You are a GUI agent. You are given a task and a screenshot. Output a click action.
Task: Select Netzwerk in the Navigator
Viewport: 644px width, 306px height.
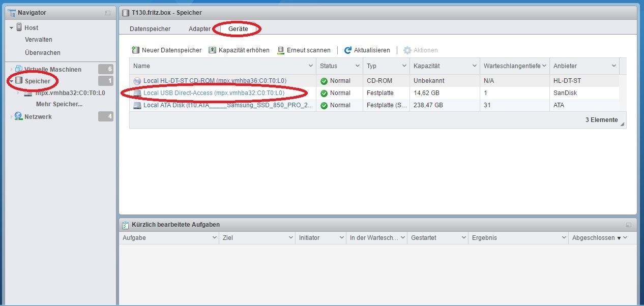click(38, 117)
